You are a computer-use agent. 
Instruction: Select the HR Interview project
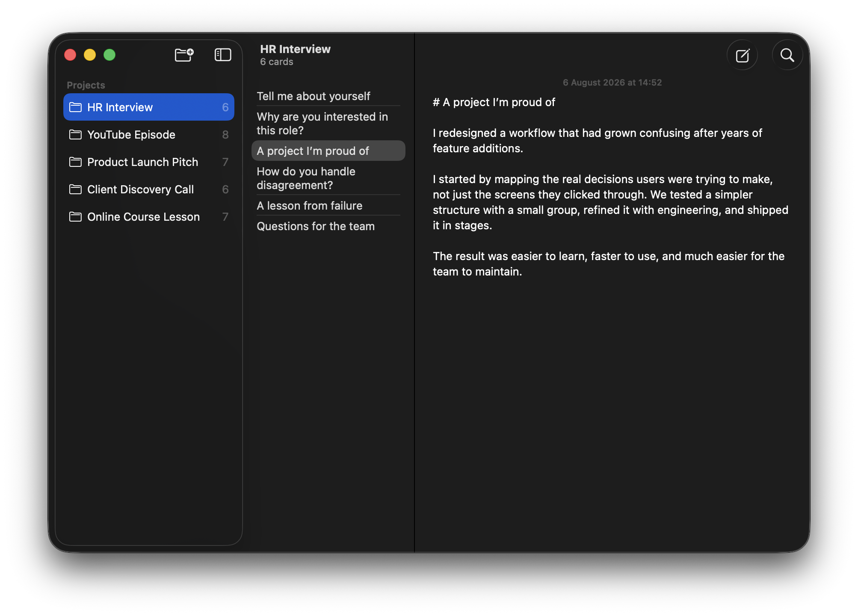[x=149, y=107]
